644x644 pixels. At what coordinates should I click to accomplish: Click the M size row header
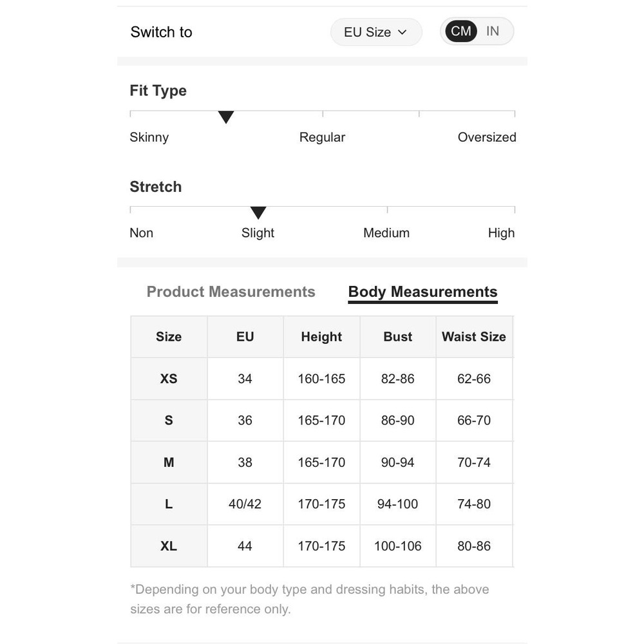169,462
